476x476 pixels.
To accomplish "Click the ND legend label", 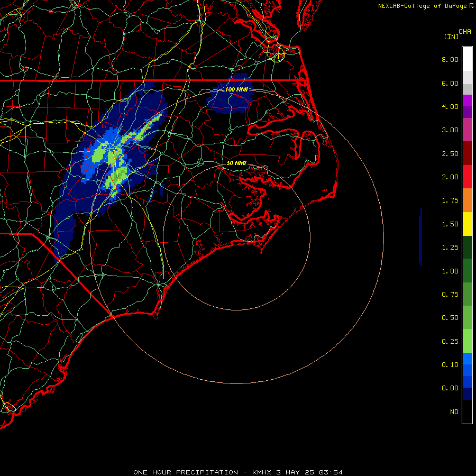I will (454, 412).
